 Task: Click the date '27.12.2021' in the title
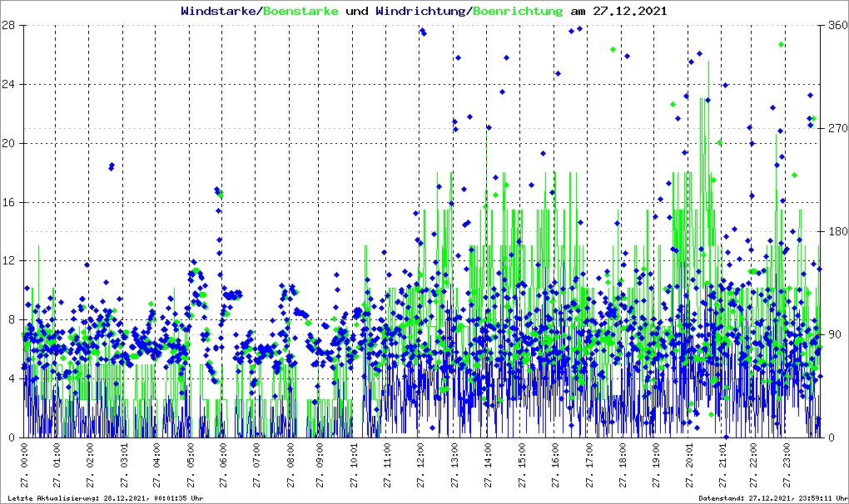coord(629,12)
